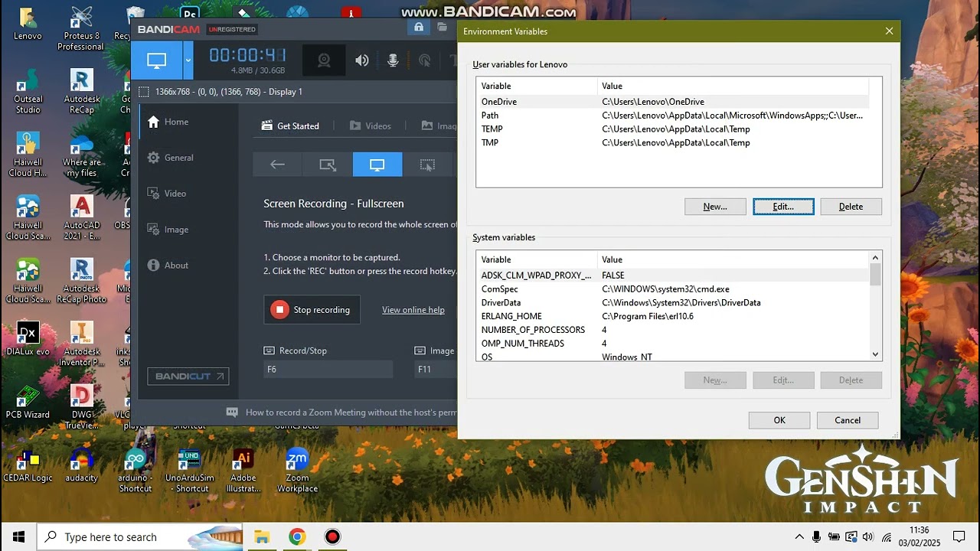Select the rectangle-on-screen recording mode icon
This screenshot has height=551, width=980.
click(x=328, y=165)
